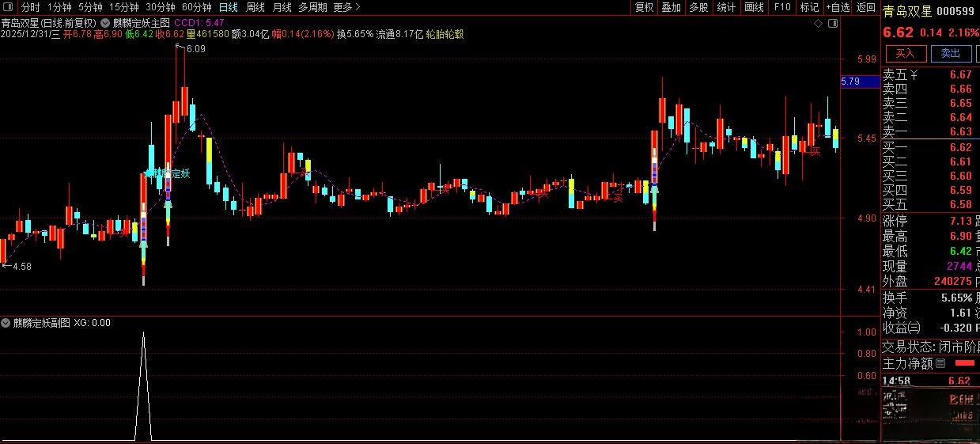This screenshot has width=980, height=444.
Task: Click the diamond icon above the chart
Action: coord(818,24)
